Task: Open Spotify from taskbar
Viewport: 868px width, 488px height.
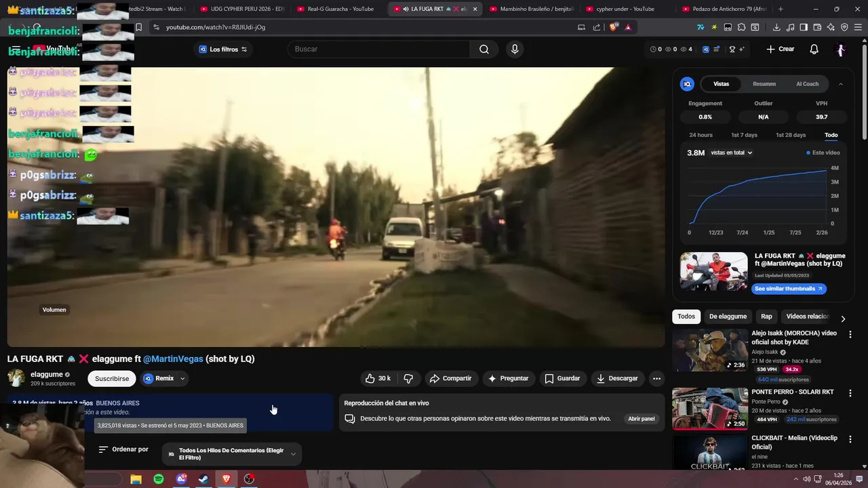Action: 159,479
